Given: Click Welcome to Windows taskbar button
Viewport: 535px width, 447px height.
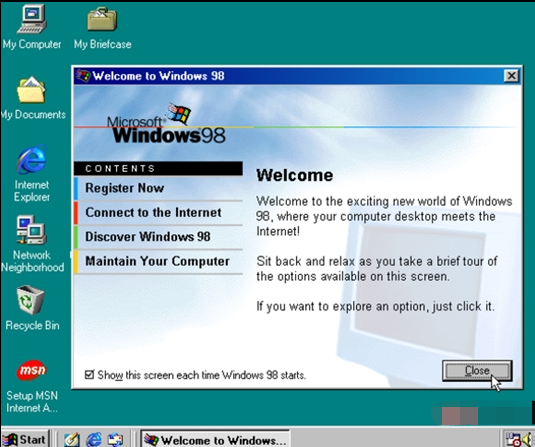Looking at the screenshot, I should (216, 439).
